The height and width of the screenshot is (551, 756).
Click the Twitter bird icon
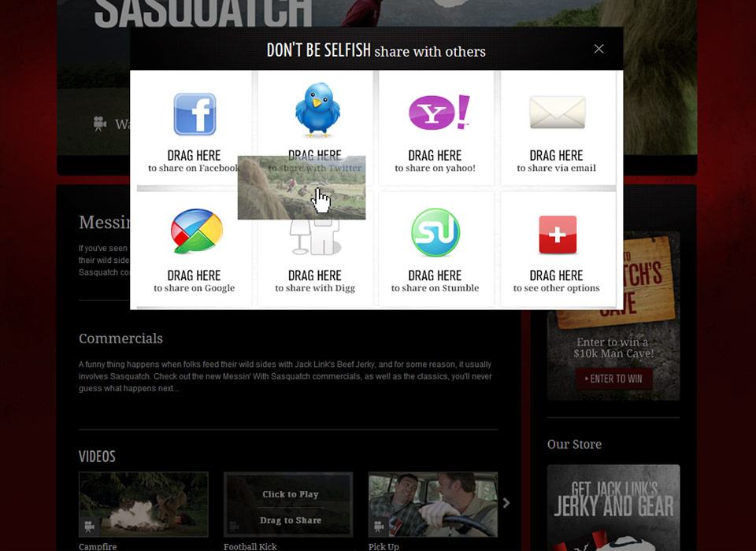[x=317, y=110]
